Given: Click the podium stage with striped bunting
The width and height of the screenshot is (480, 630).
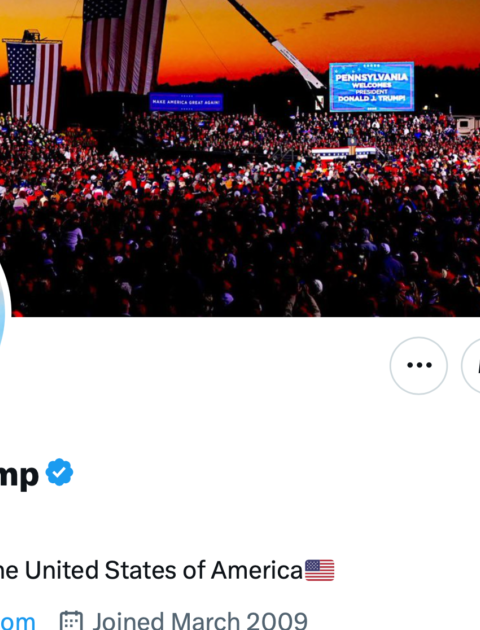Looking at the screenshot, I should pyautogui.click(x=344, y=152).
